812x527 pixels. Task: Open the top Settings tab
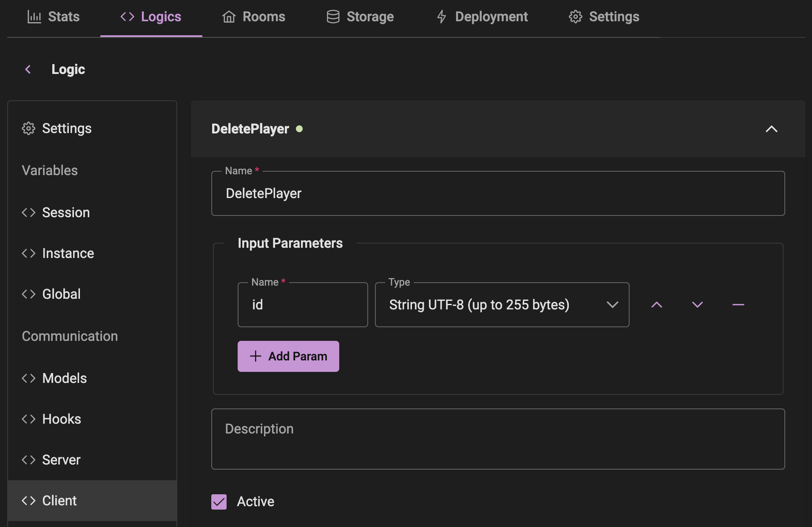tap(604, 17)
